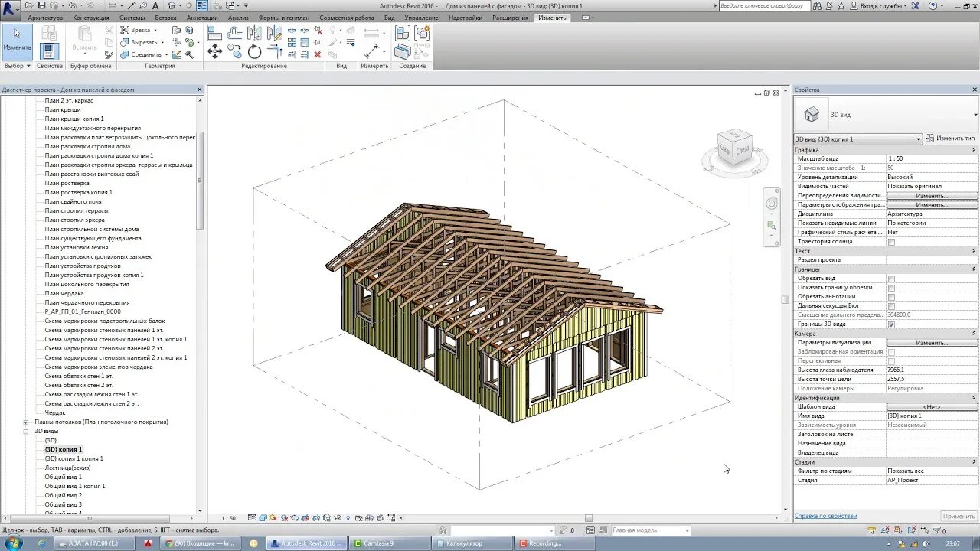Toggle Обрезать вид checkbox
The height and width of the screenshot is (551, 980).
coord(891,279)
